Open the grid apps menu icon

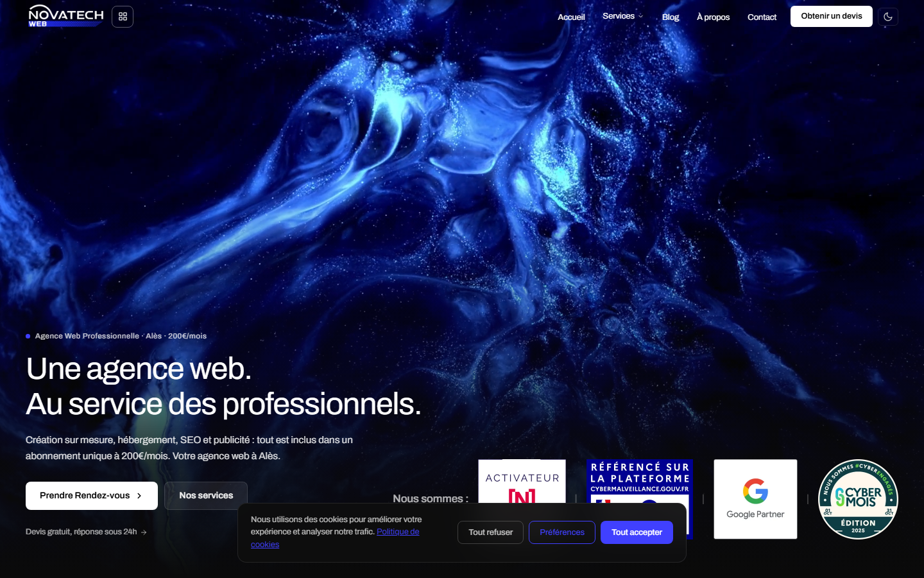pyautogui.click(x=123, y=17)
